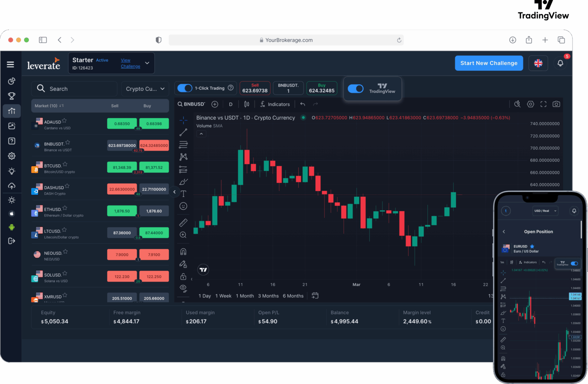Select the ruler measure tool
588x384 pixels.
183,223
